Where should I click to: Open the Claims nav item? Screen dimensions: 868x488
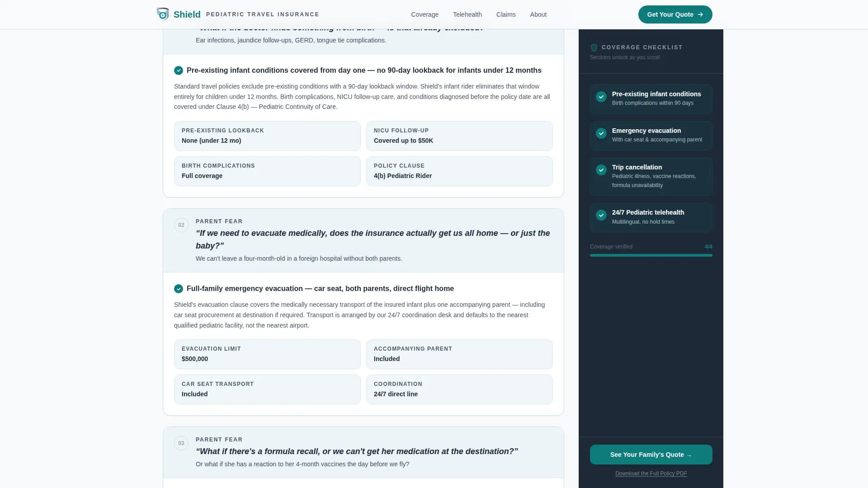506,14
